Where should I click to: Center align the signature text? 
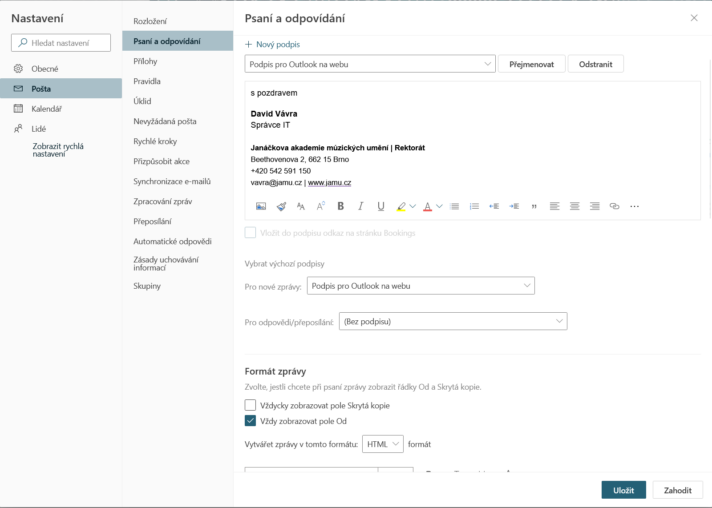574,206
